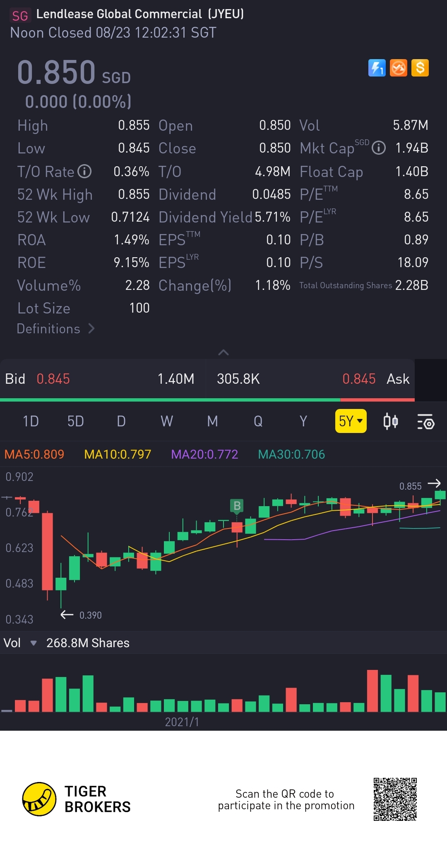Switch to quarterly Q chart tab
This screenshot has height=868, width=447.
(258, 421)
